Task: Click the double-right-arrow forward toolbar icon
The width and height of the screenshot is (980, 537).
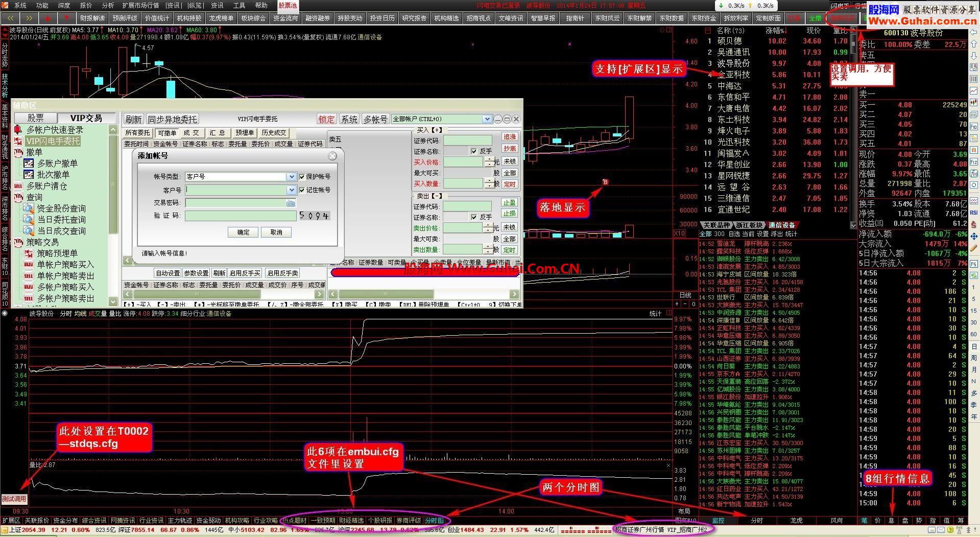Action: tap(28, 18)
